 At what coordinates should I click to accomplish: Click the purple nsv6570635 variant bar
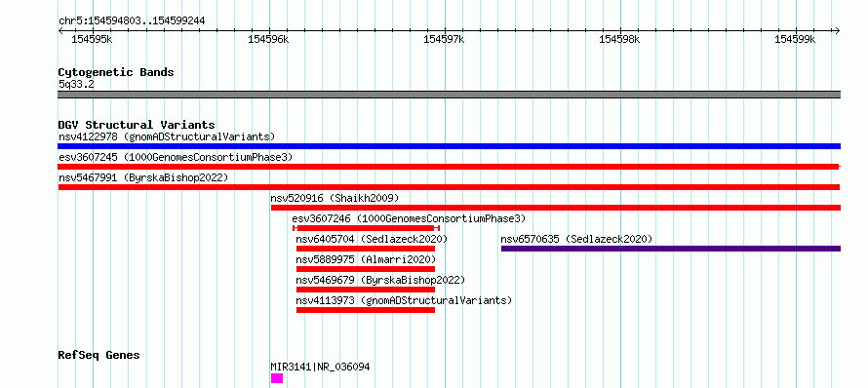671,249
